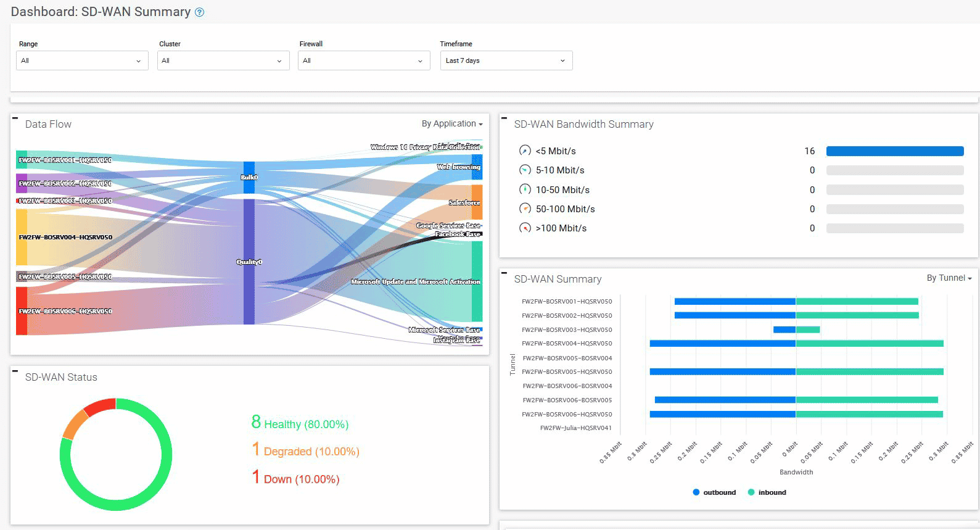Click the 8 Healthy status link
This screenshot has width=980, height=530.
click(300, 423)
